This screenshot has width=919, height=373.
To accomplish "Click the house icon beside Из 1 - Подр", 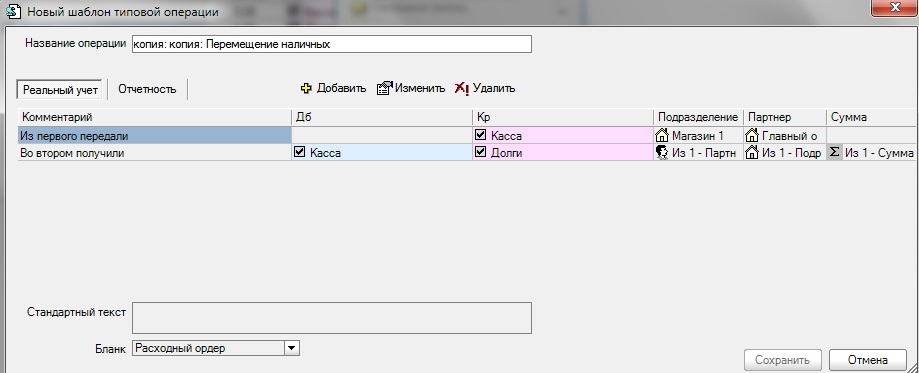I will [x=752, y=153].
